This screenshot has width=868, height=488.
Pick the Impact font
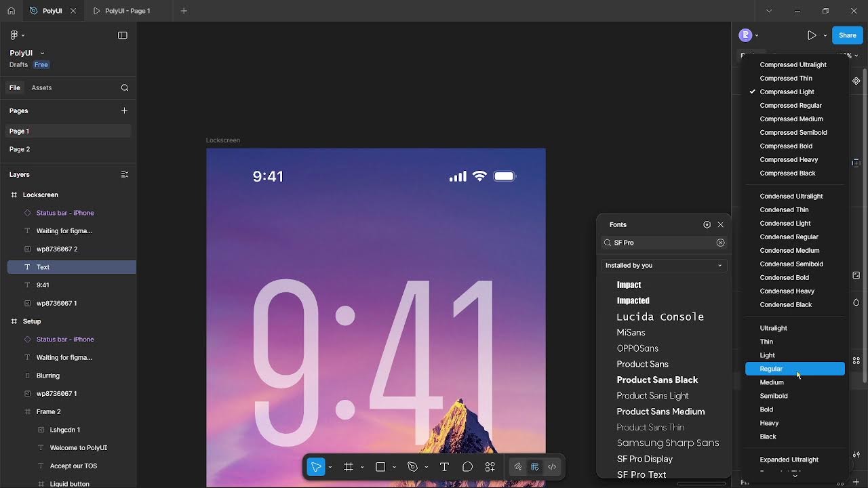click(629, 285)
